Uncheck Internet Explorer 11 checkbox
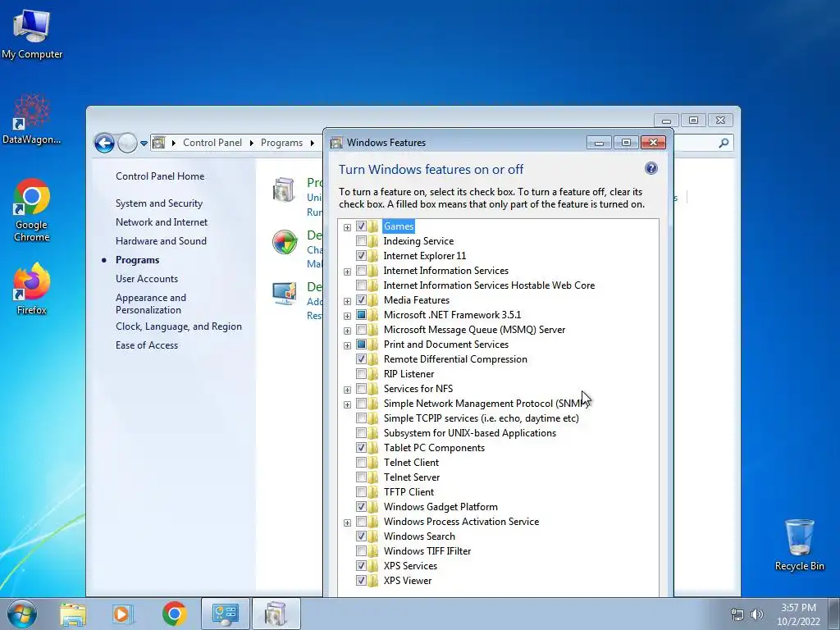Screen dimensions: 840x630 click(x=361, y=256)
